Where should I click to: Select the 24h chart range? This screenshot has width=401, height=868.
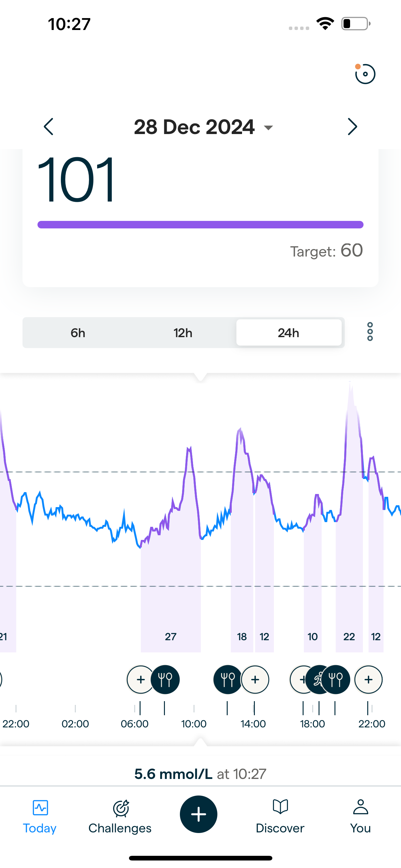click(x=289, y=333)
